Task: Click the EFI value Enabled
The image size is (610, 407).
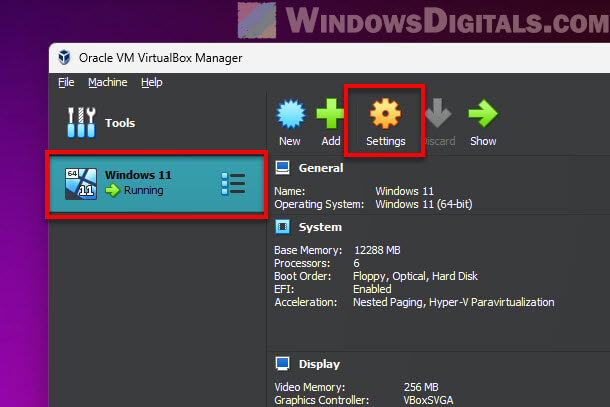Action: (x=372, y=289)
